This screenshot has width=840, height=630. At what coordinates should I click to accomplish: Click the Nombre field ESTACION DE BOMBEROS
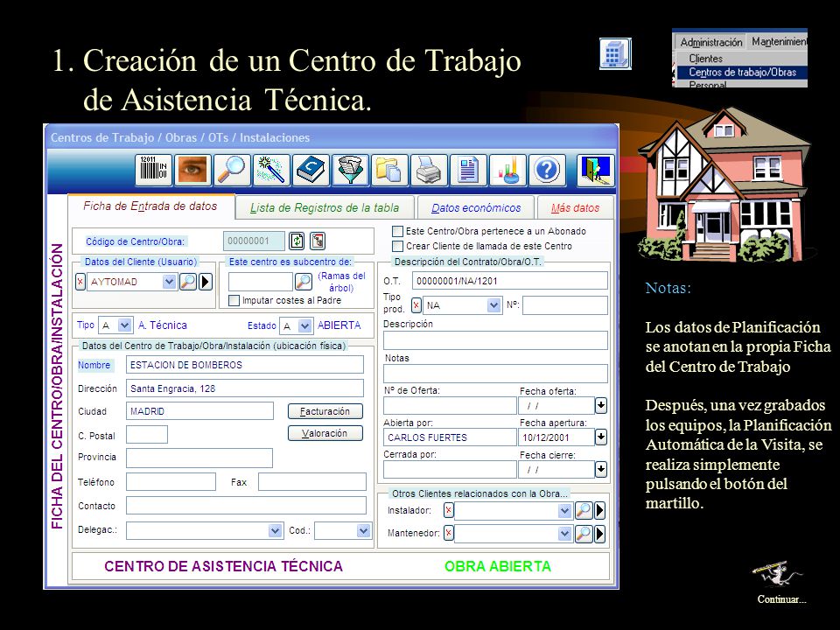tap(245, 365)
